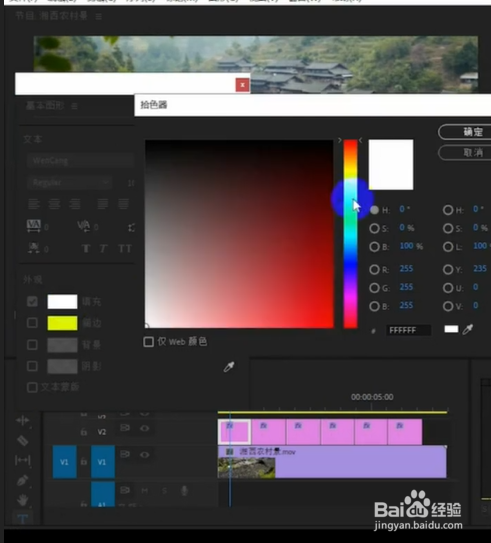491x543 pixels.
Task: Apply full justify alignment icon
Action: click(x=123, y=204)
